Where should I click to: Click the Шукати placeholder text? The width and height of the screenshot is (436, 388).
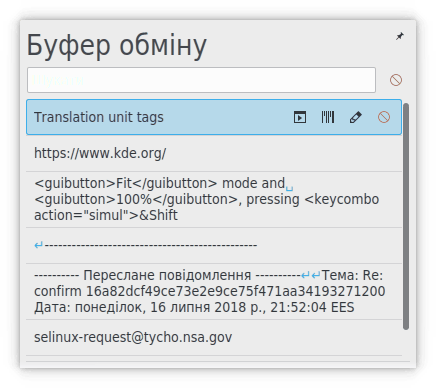[x=58, y=80]
